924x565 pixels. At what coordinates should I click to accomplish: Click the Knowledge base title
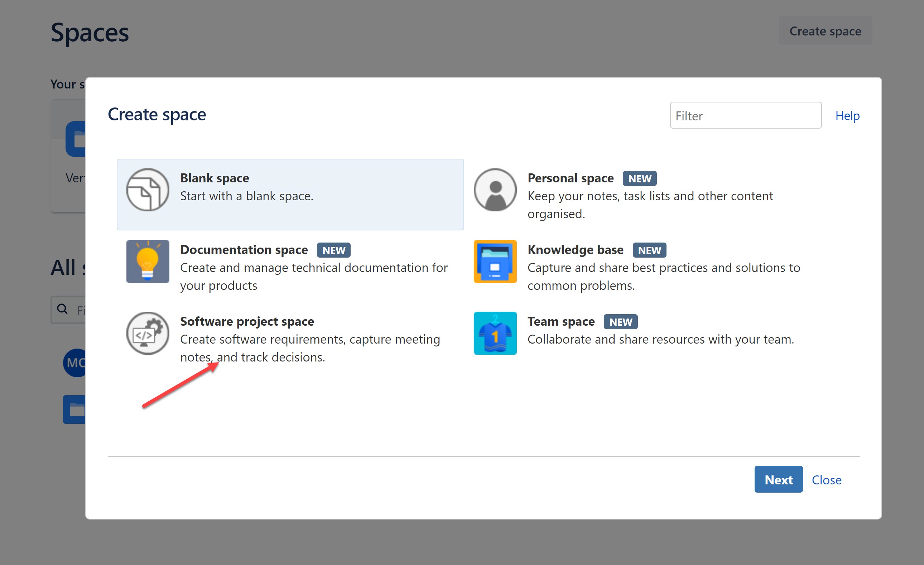click(x=575, y=250)
